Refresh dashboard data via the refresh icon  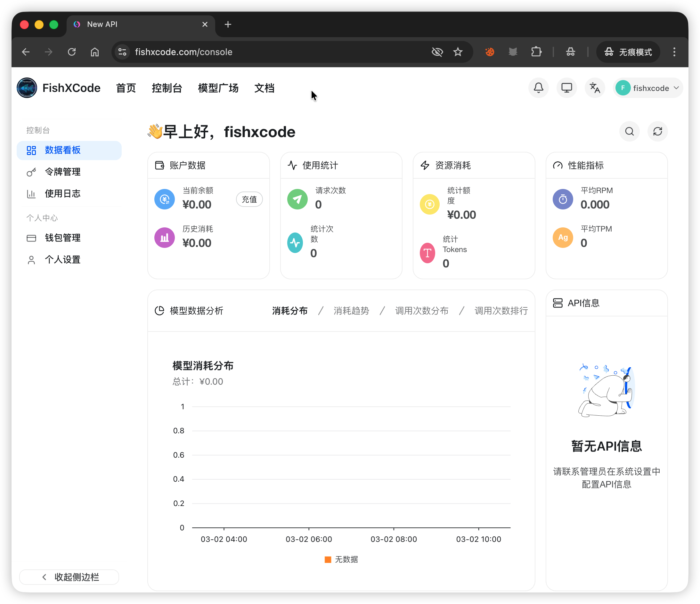click(657, 131)
